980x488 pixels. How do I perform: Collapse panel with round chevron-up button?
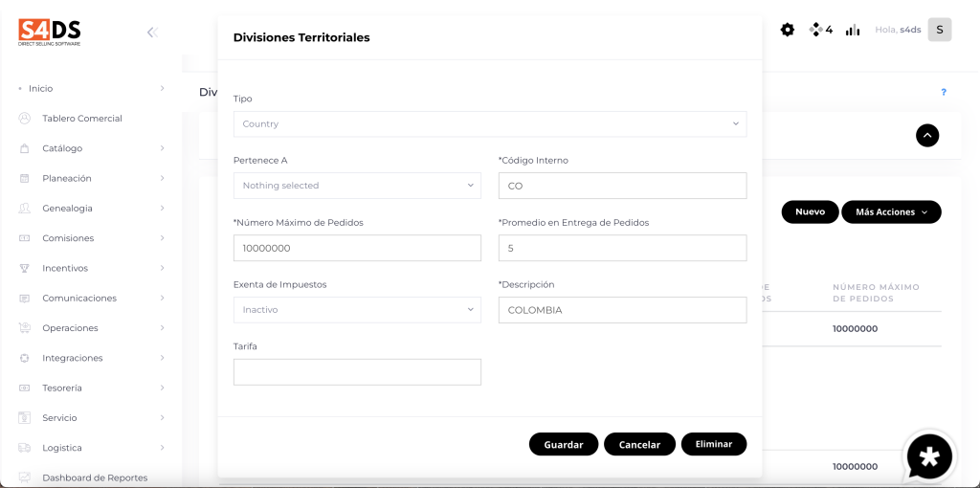pyautogui.click(x=926, y=136)
